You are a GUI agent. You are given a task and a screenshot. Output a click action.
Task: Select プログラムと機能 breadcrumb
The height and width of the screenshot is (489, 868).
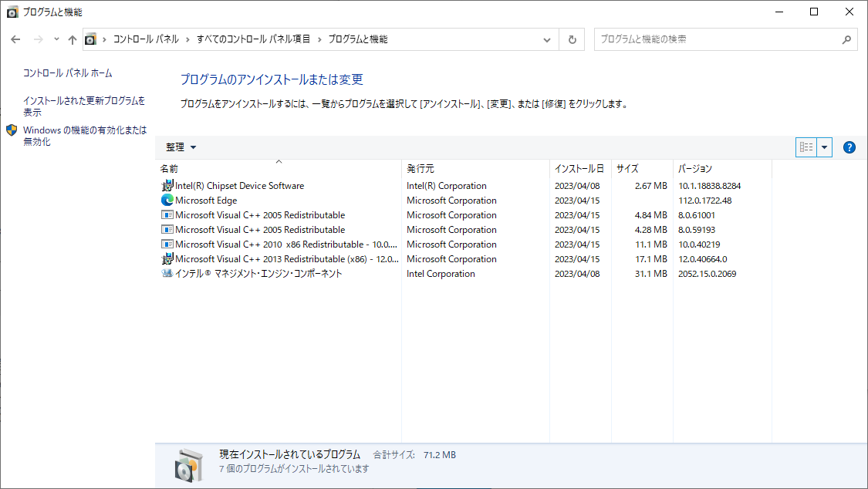coord(358,39)
